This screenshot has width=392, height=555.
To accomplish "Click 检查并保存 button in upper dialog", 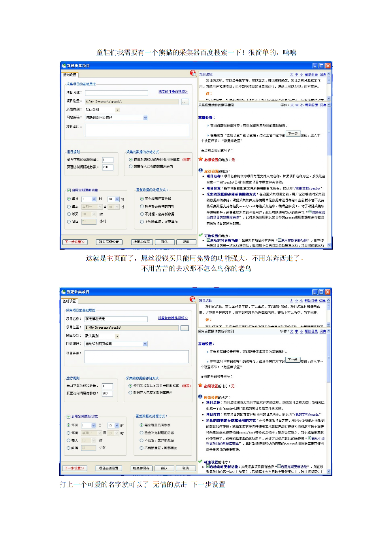I will [141, 242].
